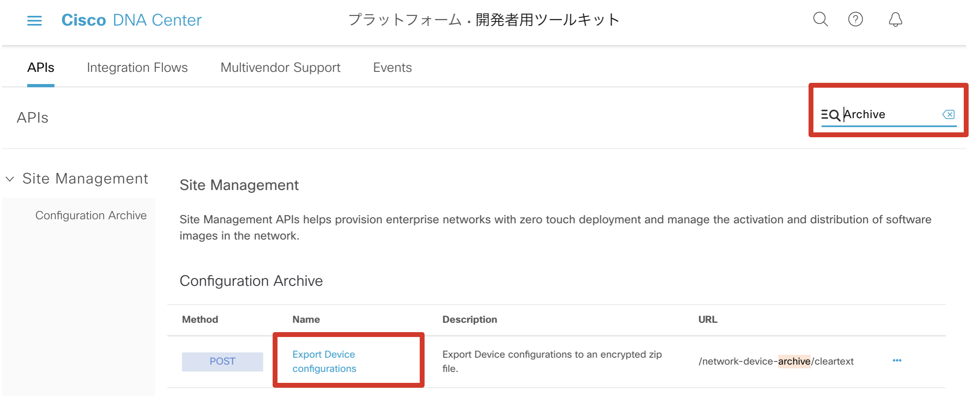This screenshot has height=419, width=980.
Task: Open the notifications bell icon
Action: coord(895,19)
